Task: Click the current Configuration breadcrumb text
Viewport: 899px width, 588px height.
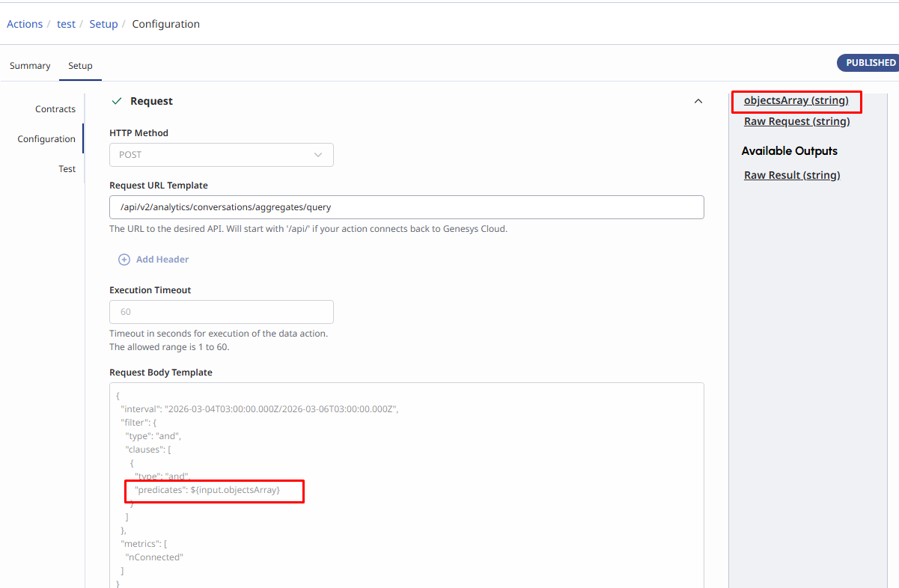Action: pyautogui.click(x=165, y=24)
